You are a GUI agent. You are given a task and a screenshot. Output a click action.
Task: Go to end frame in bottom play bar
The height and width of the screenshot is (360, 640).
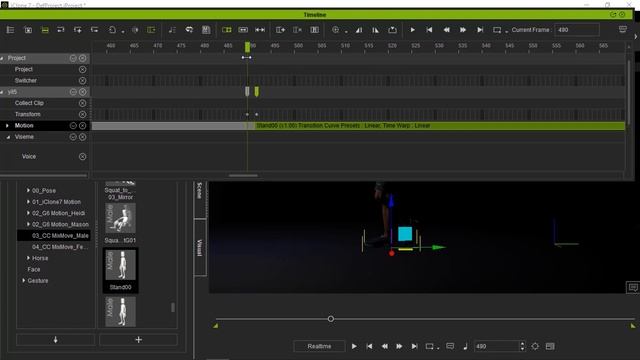pos(414,346)
